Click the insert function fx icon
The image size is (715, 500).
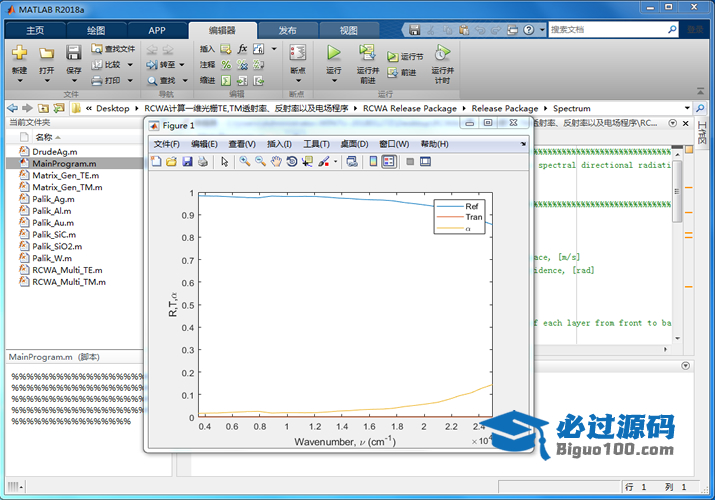243,49
